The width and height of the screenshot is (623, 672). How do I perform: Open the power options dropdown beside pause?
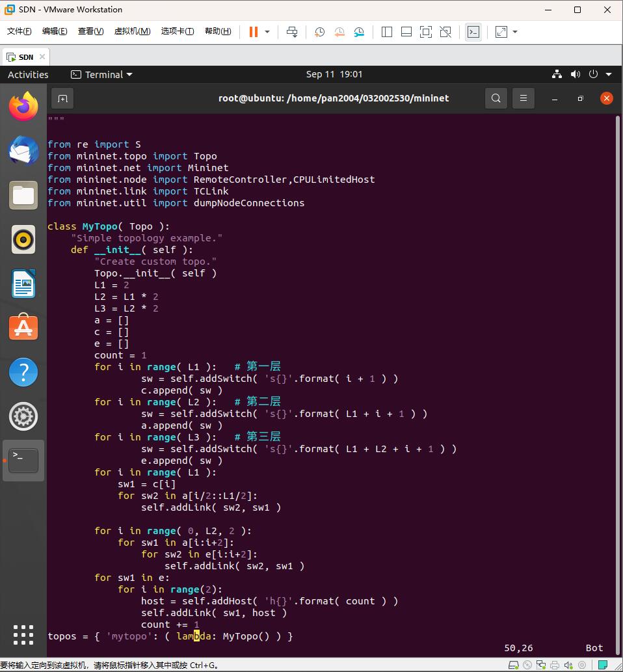pos(267,32)
